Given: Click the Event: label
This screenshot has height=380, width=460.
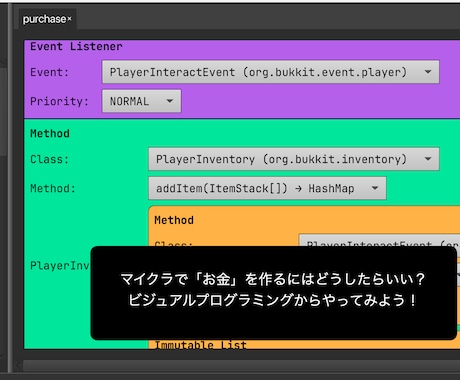Looking at the screenshot, I should pos(50,72).
